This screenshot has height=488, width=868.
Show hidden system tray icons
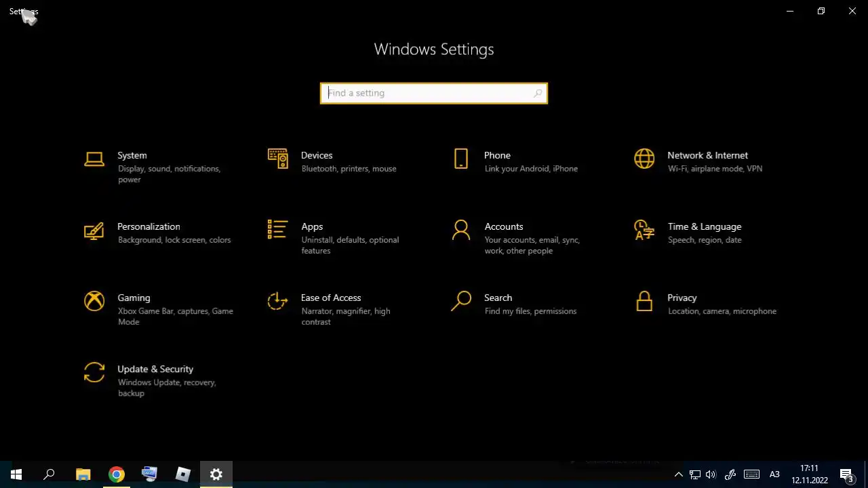pyautogui.click(x=678, y=474)
